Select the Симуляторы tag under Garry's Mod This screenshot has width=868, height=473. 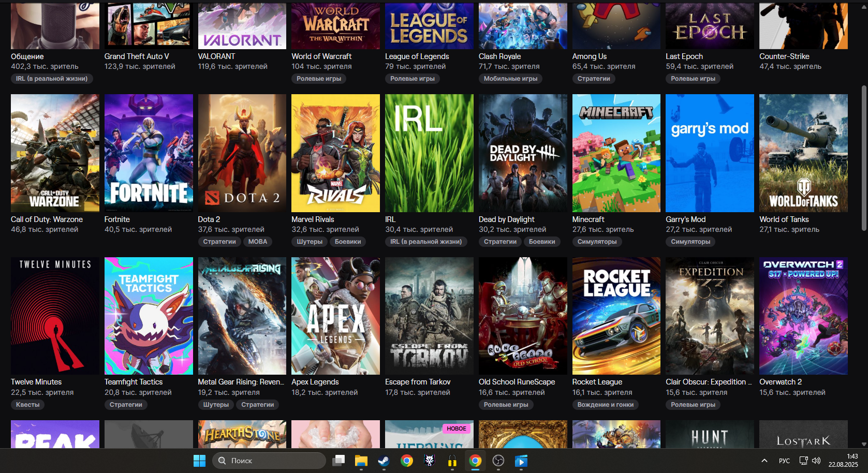click(x=690, y=242)
